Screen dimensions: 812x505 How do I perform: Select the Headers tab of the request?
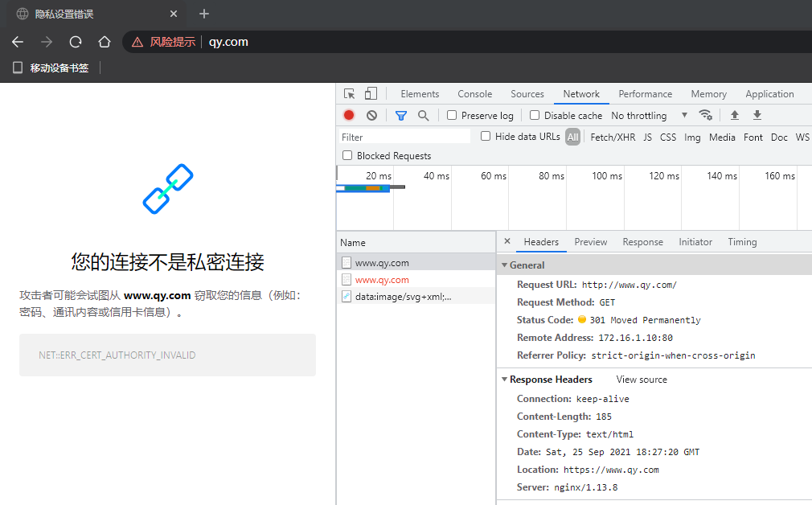coord(541,242)
